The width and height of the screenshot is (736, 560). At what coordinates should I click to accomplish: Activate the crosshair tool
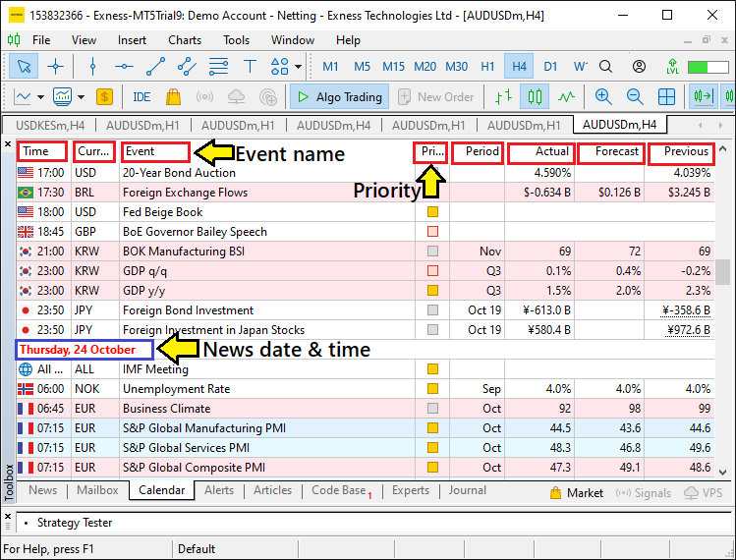tap(55, 66)
